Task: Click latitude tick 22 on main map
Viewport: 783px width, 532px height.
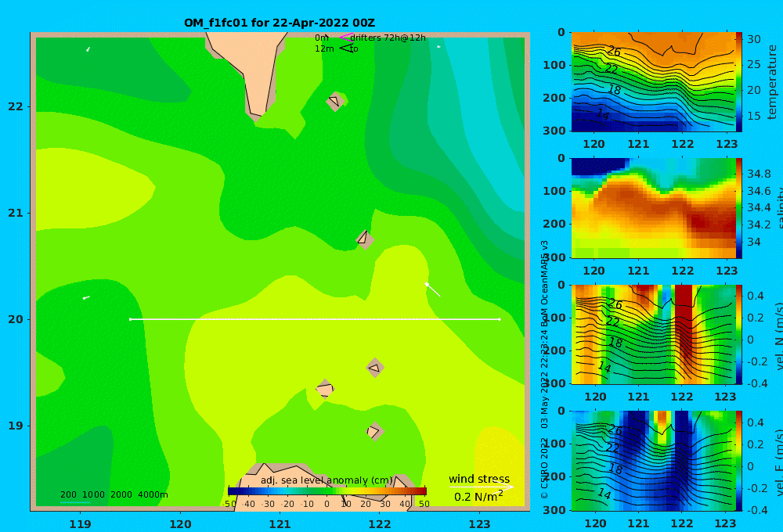Action: point(16,106)
